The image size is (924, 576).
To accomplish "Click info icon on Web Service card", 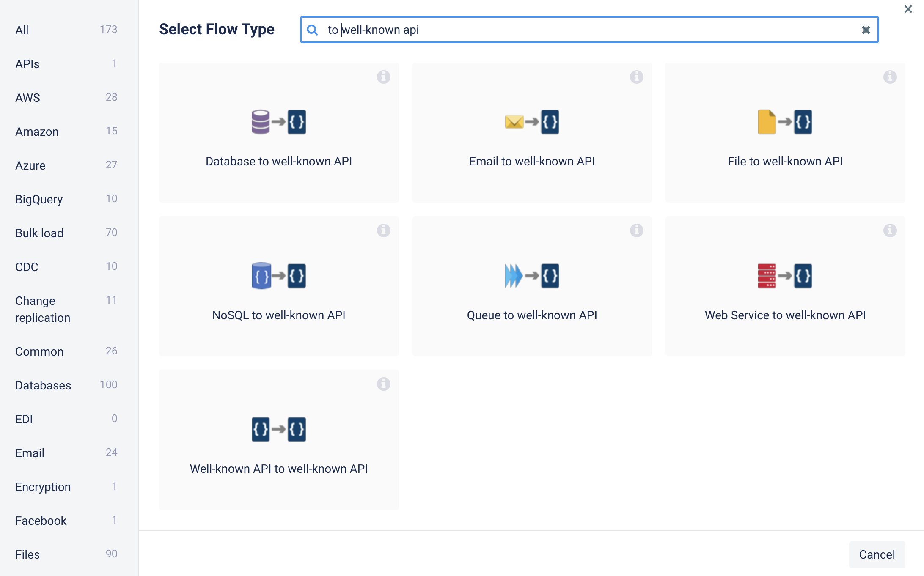I will click(890, 230).
